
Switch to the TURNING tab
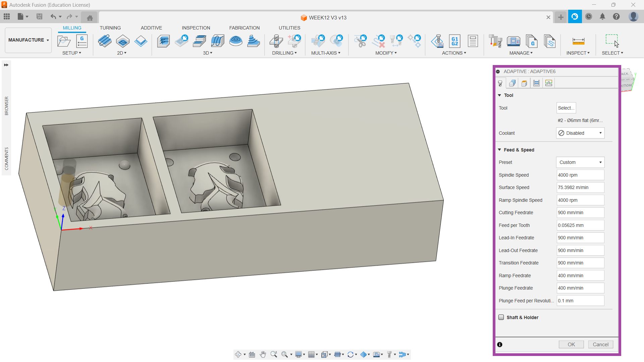tap(110, 28)
